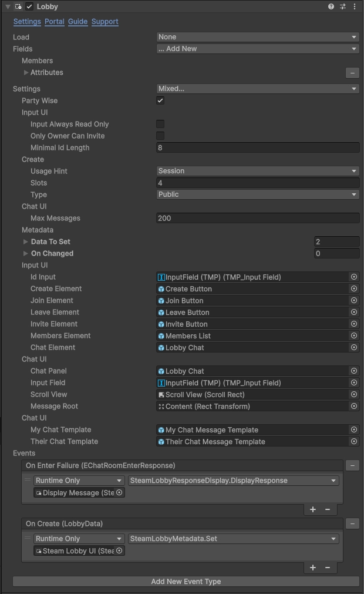364x594 pixels.
Task: Click the Minimal Id Length input field
Action: (x=257, y=147)
